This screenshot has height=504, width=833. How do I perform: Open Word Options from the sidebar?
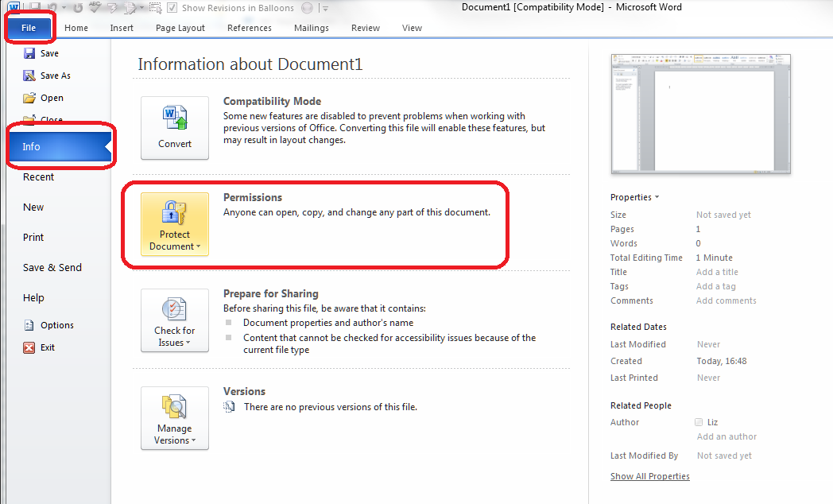point(56,325)
